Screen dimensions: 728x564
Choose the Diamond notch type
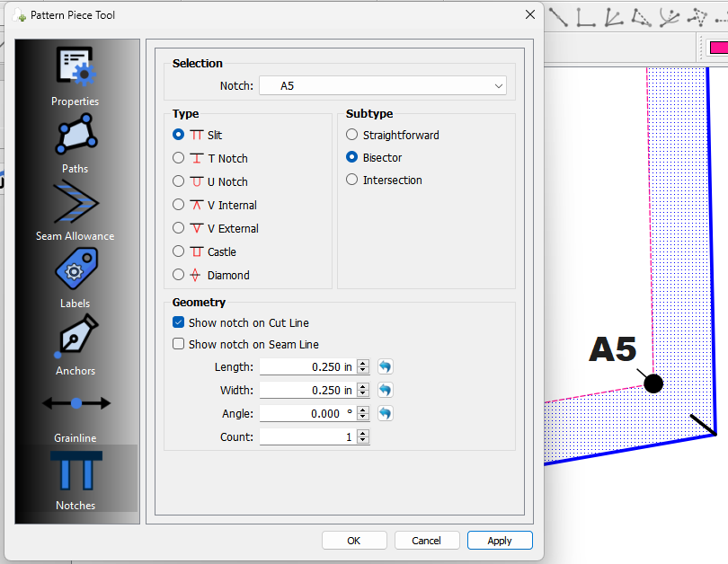click(178, 275)
